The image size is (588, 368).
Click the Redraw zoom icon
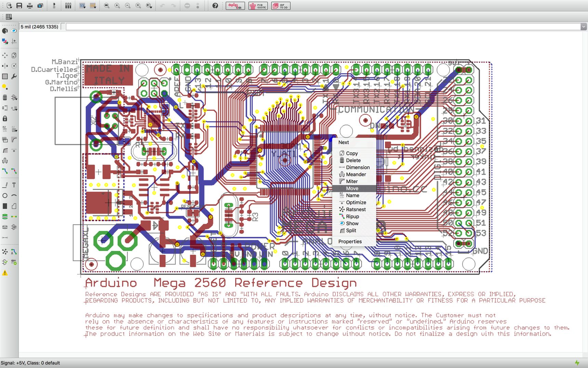tap(138, 5)
